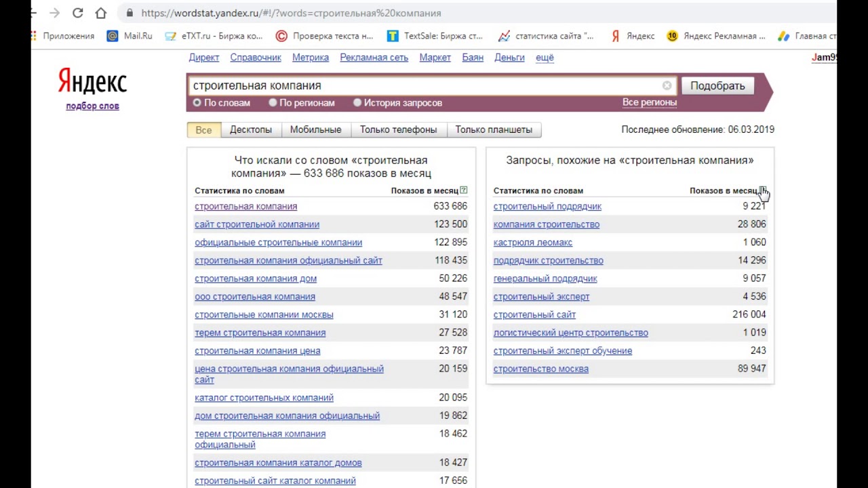
Task: Select the По словам radio button
Action: tap(197, 103)
